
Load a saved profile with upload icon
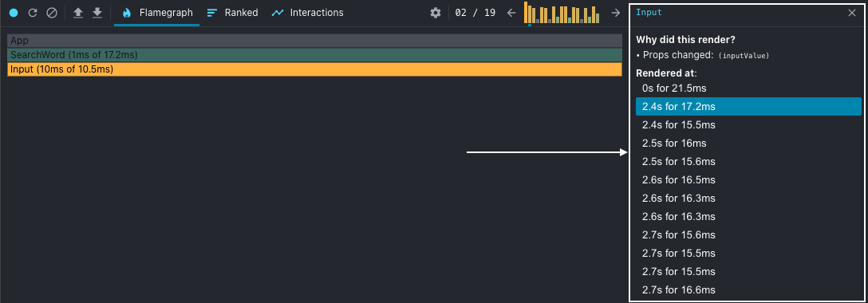pyautogui.click(x=78, y=13)
